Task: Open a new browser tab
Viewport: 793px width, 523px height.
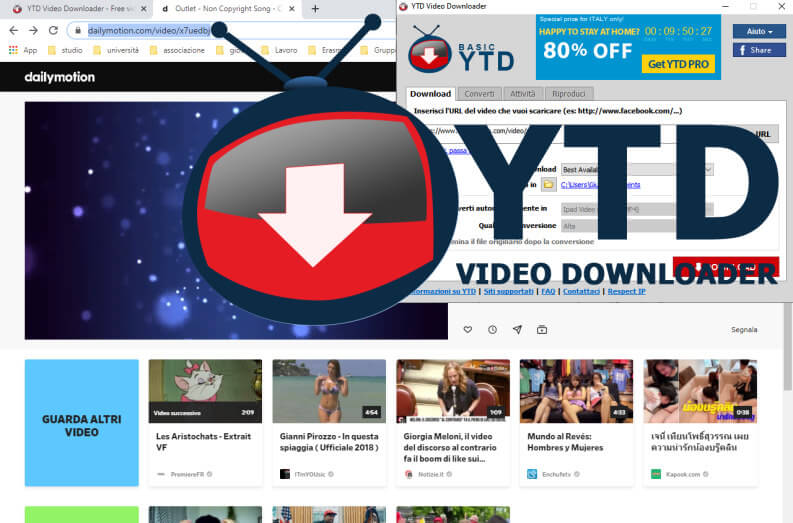Action: point(315,9)
